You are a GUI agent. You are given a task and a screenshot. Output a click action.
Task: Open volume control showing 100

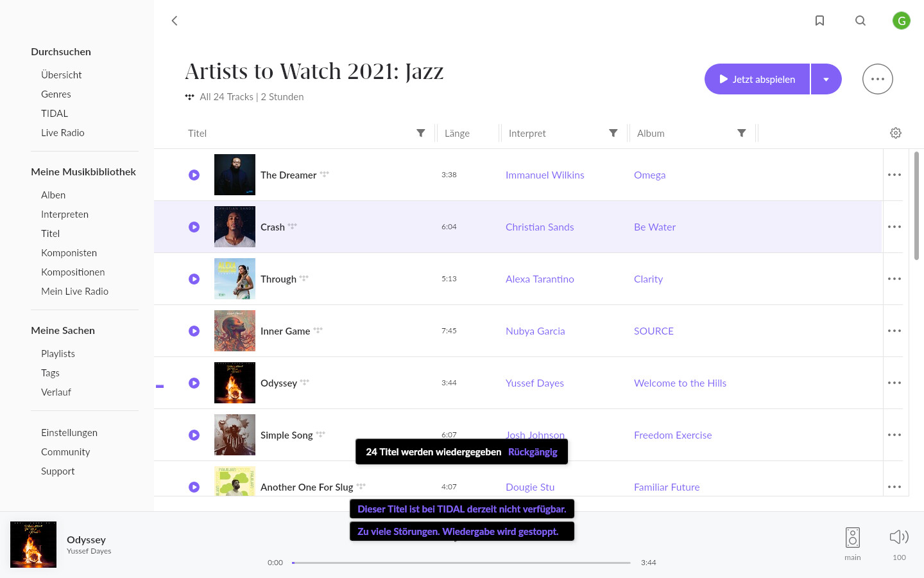(x=899, y=537)
